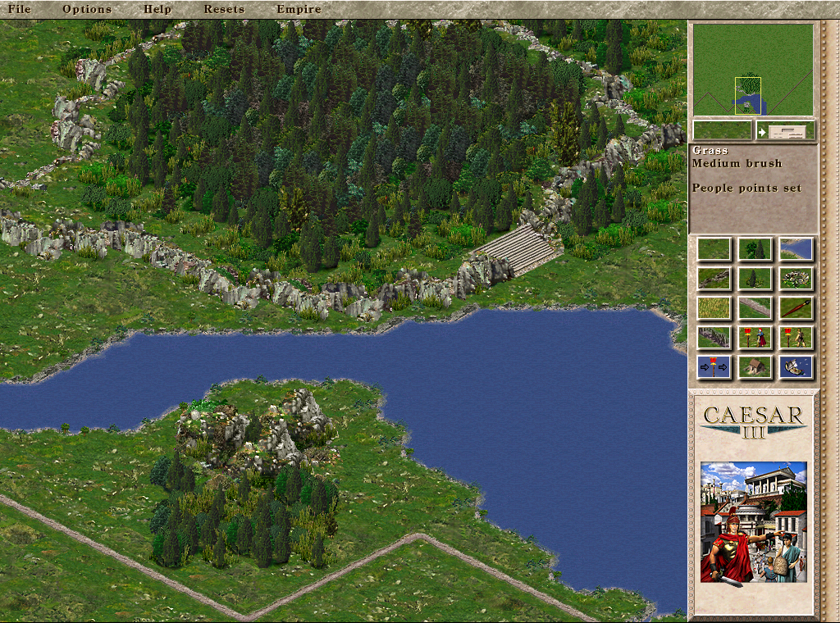
Task: Choose the river entry/exit arrows flag tool
Action: pyautogui.click(x=714, y=366)
